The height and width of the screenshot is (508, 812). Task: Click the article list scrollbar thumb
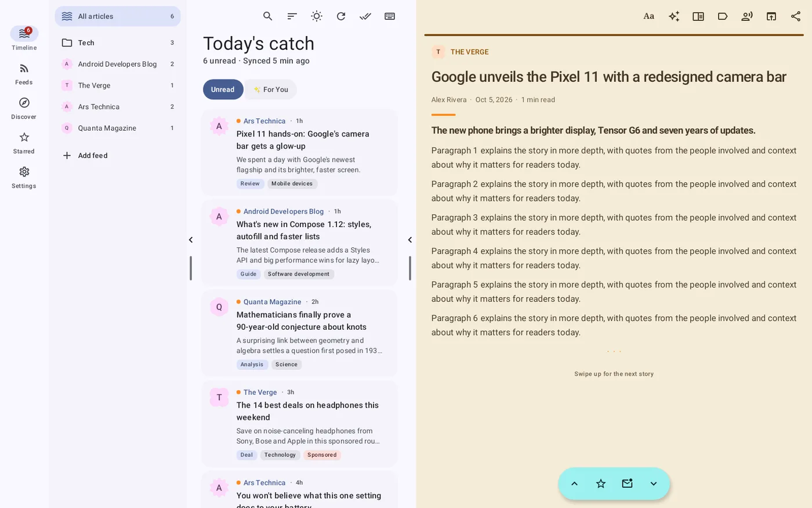410,268
